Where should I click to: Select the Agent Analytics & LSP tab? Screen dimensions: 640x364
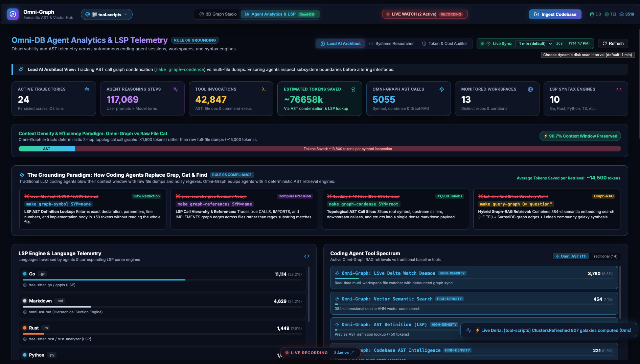pos(280,14)
